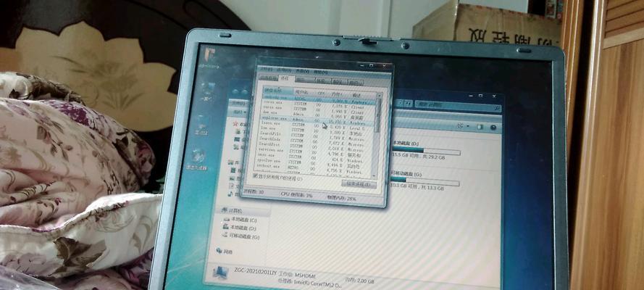644x290 pixels.
Task: Open the 文件(F) menu in Task Manager
Action: 267,69
